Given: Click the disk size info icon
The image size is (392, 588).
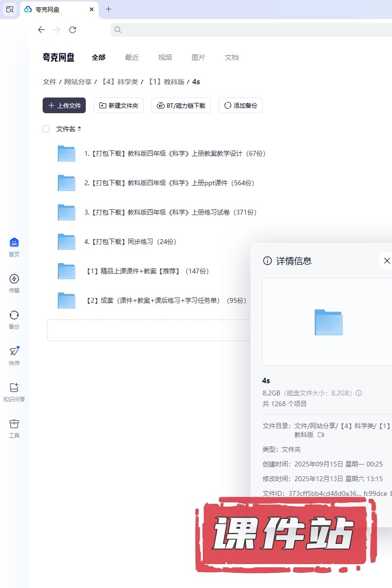Looking at the screenshot, I should [359, 393].
